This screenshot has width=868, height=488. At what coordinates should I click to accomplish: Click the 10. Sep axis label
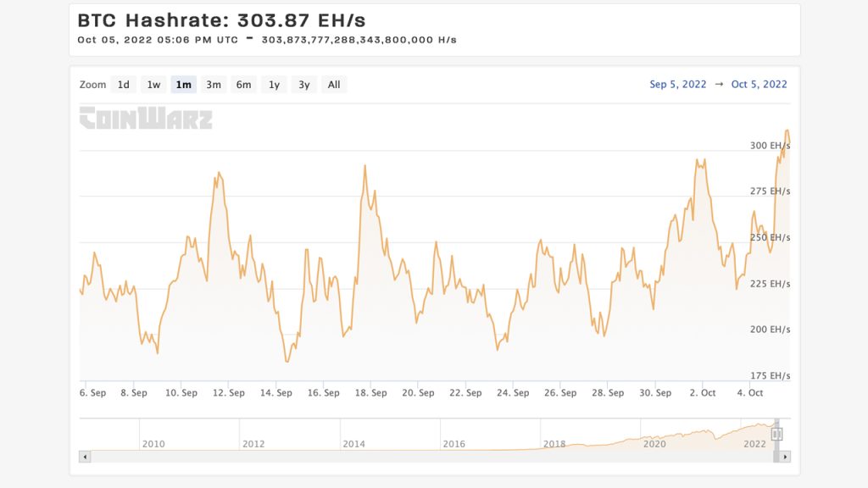[181, 393]
